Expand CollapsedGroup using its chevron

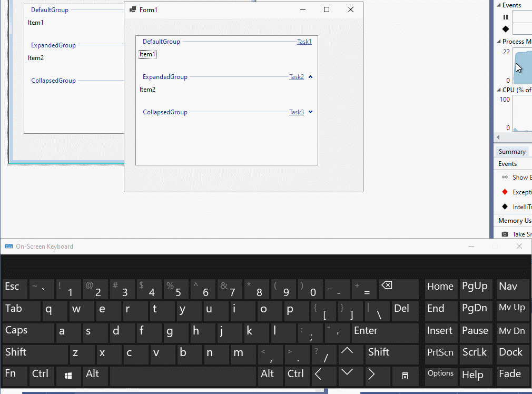tap(310, 112)
